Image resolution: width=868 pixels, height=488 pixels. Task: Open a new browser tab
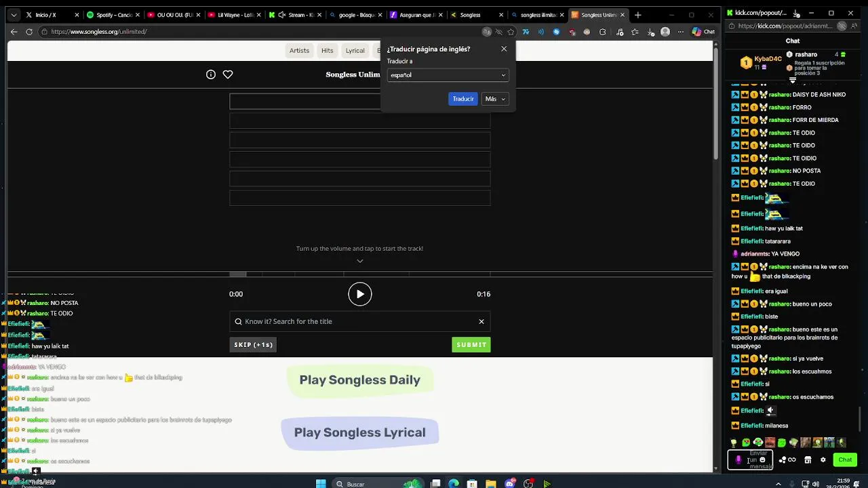(637, 15)
